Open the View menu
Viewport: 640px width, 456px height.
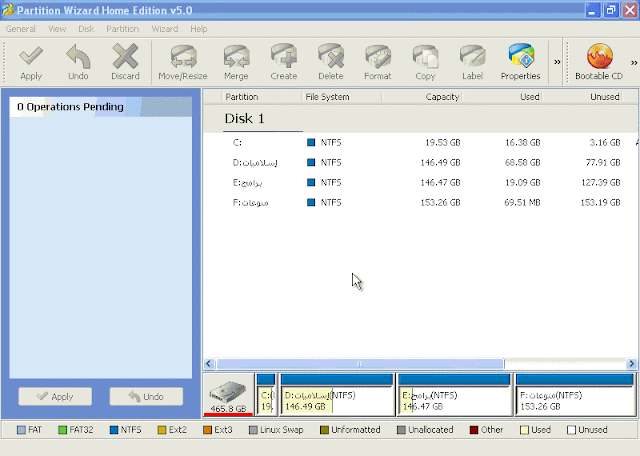57,29
